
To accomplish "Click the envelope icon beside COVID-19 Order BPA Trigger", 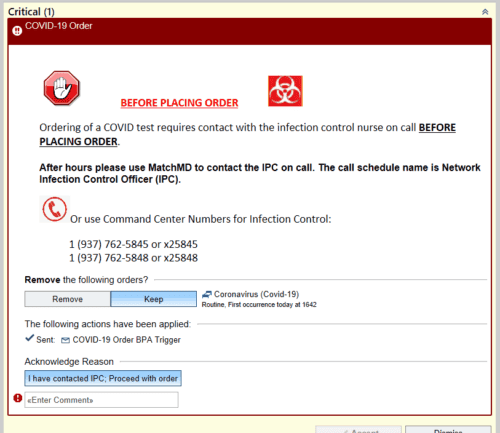I will (66, 340).
